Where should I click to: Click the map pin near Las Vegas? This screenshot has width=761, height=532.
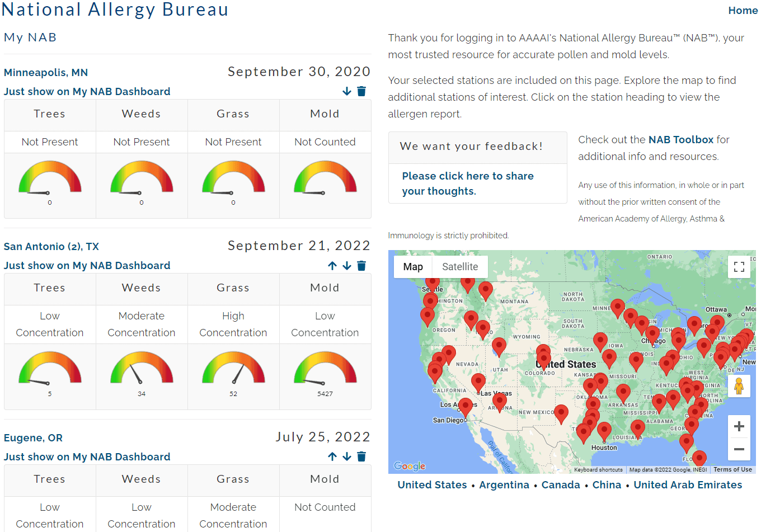pyautogui.click(x=478, y=382)
